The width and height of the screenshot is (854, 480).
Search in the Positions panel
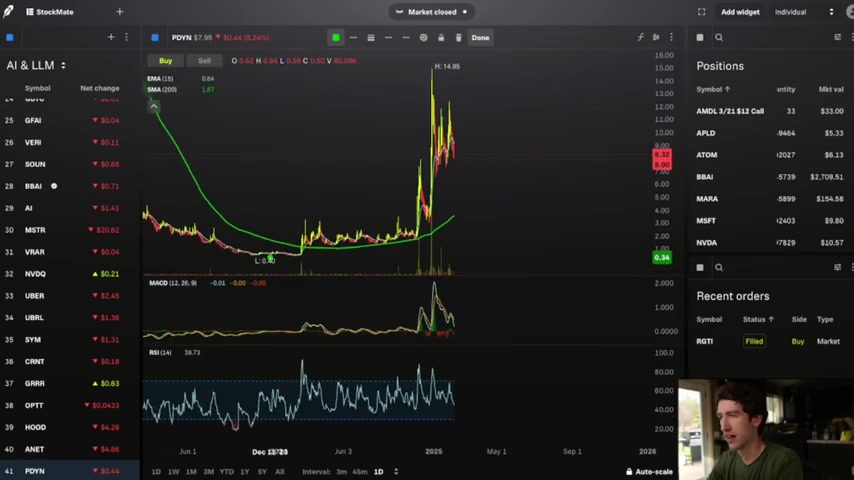[719, 37]
